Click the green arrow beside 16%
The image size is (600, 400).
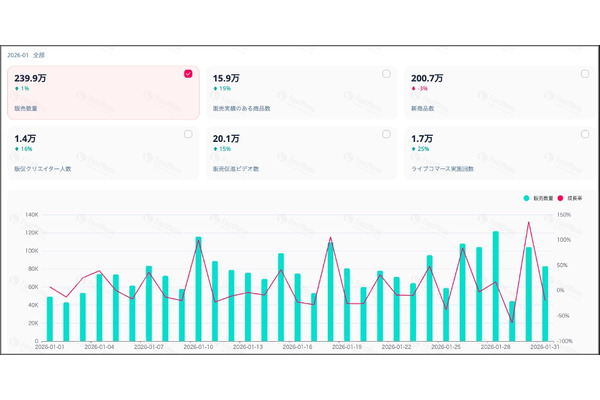click(17, 148)
